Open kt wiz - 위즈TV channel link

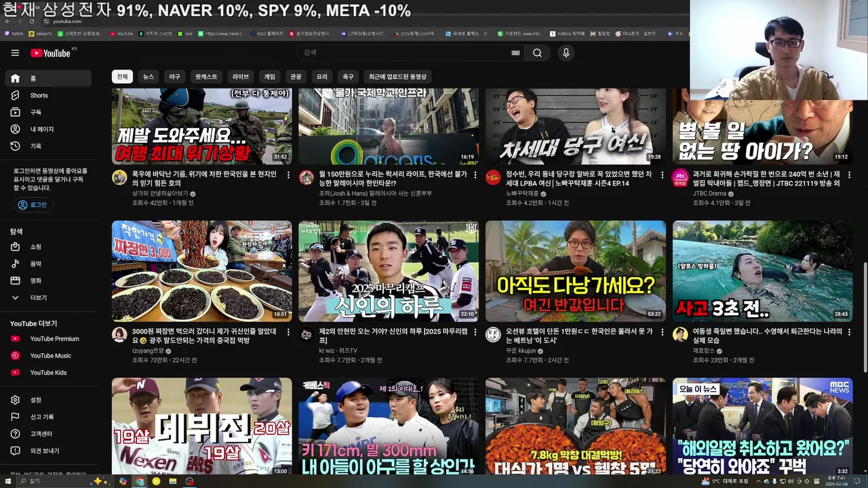(338, 350)
